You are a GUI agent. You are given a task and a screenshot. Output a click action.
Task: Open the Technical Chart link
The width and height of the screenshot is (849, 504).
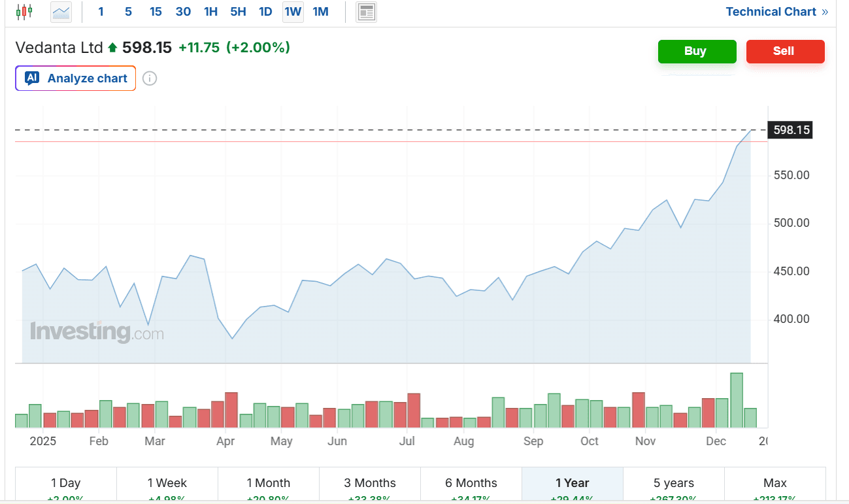[777, 12]
